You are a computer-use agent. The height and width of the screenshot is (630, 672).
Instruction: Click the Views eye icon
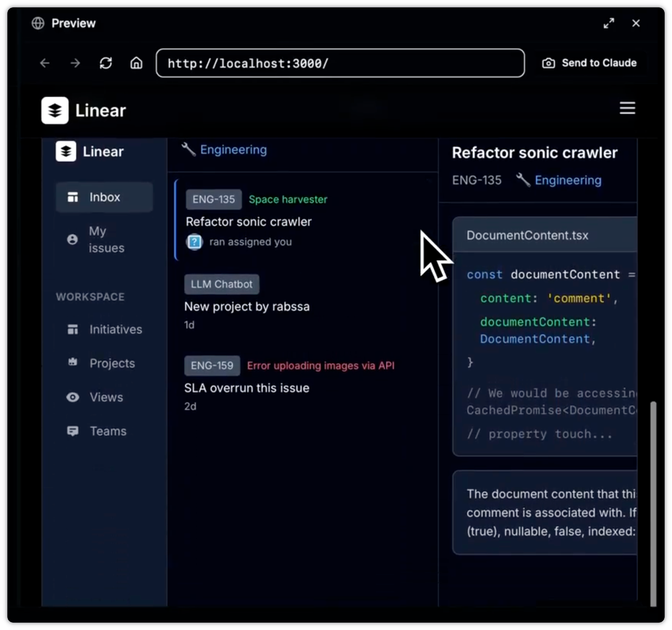(73, 397)
